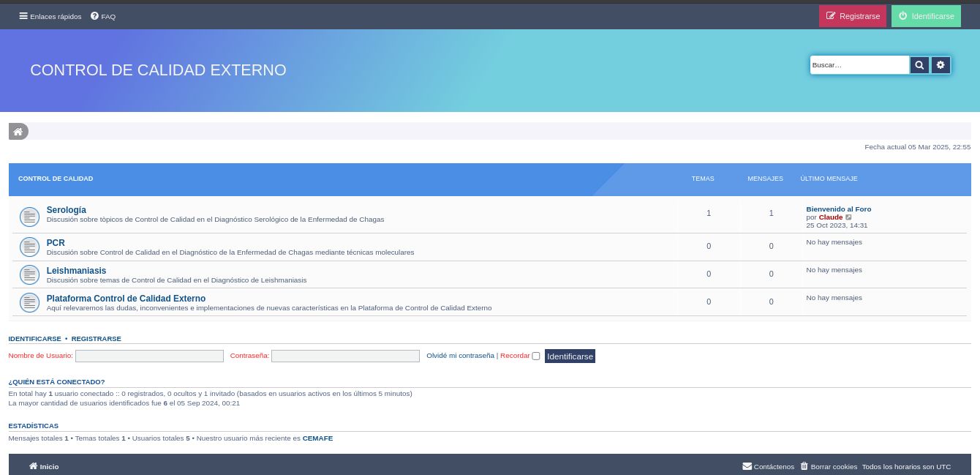Open advanced search gear icon
The image size is (980, 475).
941,65
